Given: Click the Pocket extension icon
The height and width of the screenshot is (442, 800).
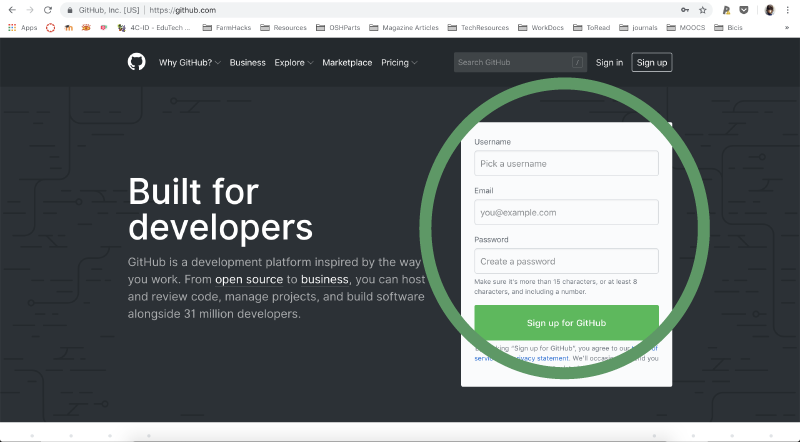Looking at the screenshot, I should click(x=744, y=10).
